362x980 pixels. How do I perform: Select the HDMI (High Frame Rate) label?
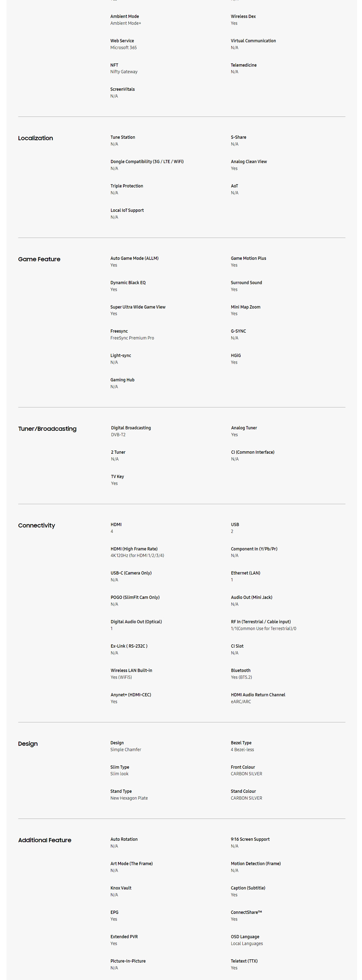134,549
